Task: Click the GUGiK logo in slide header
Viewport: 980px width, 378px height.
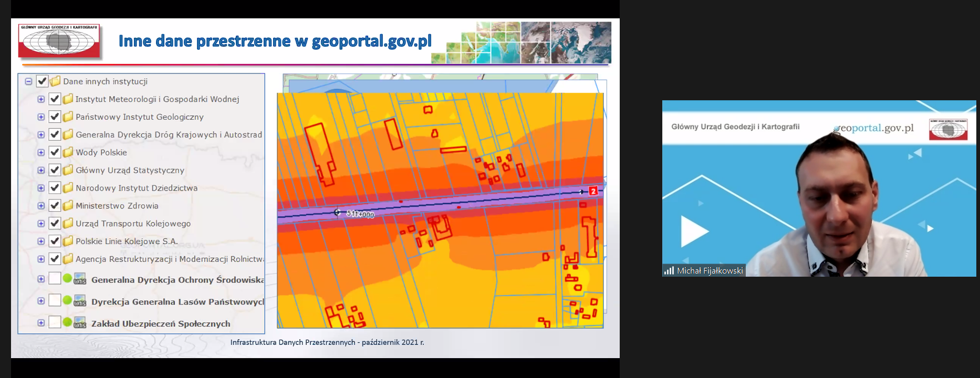Action: pos(59,41)
